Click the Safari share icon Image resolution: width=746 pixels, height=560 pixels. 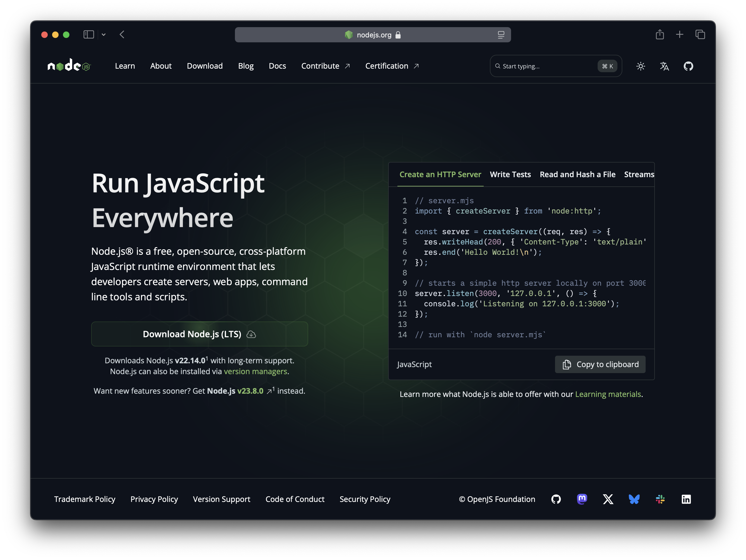[x=660, y=34]
